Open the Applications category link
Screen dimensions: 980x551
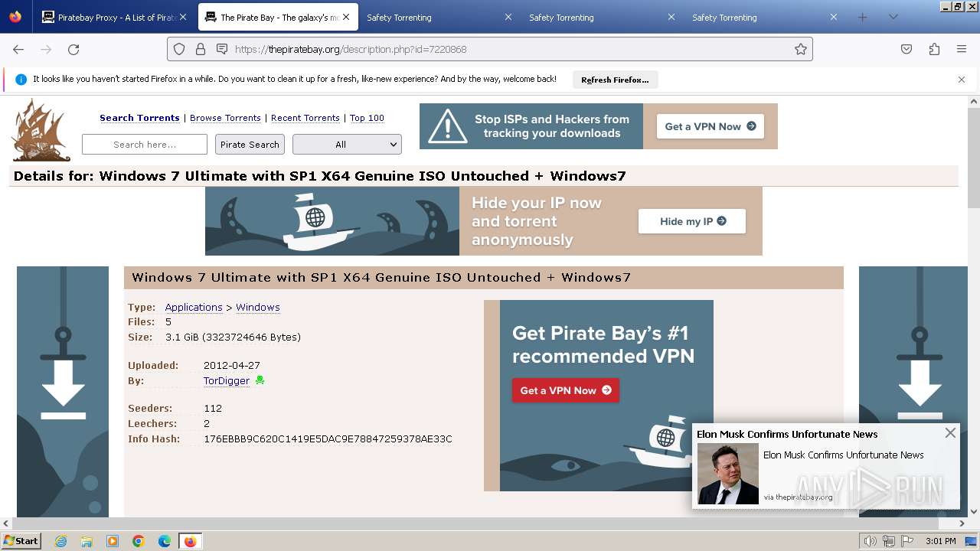(194, 307)
